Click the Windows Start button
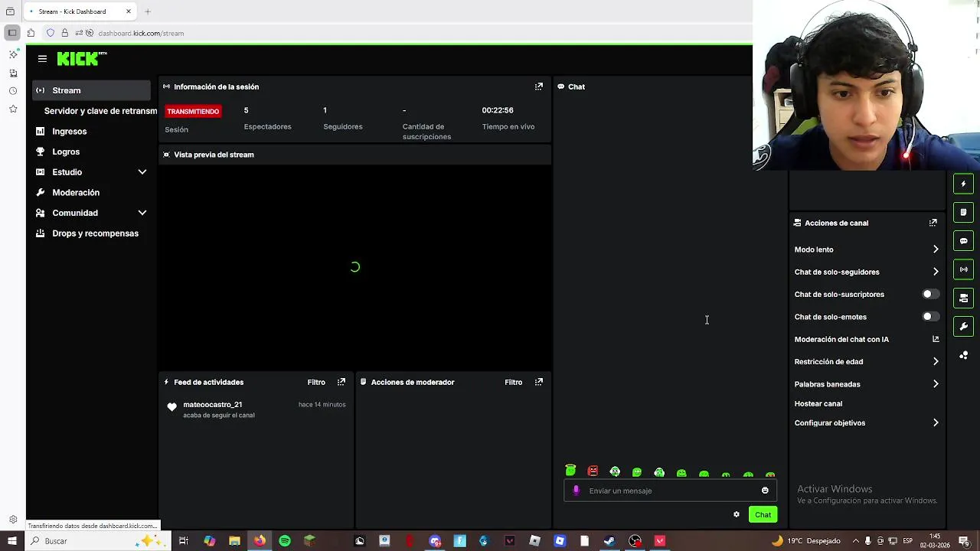The height and width of the screenshot is (551, 980). (x=11, y=541)
